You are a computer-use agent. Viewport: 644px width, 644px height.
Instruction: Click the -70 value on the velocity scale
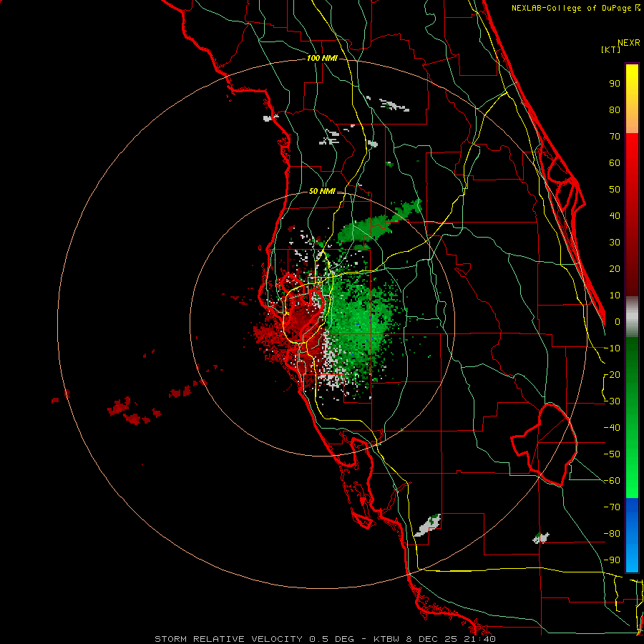(x=612, y=507)
